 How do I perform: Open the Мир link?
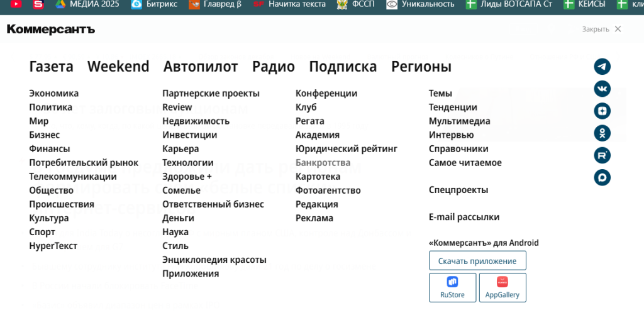[38, 121]
